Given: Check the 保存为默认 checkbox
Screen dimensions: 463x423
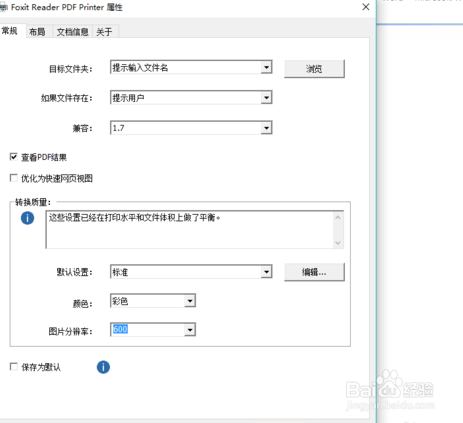Looking at the screenshot, I should (x=14, y=367).
